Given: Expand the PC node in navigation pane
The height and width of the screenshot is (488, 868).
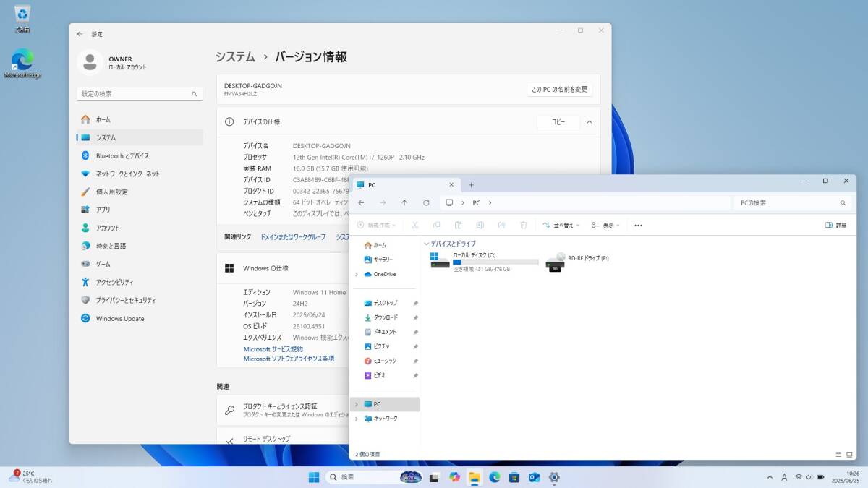Looking at the screenshot, I should point(357,404).
